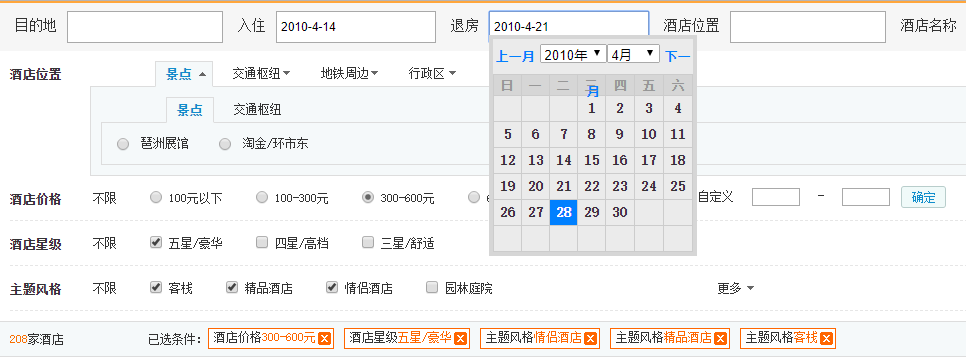Pick day 14 in the calendar
Image resolution: width=966 pixels, height=364 pixels.
pyautogui.click(x=563, y=160)
